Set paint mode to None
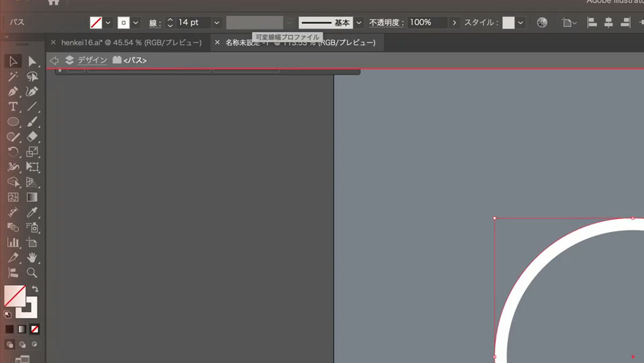The height and width of the screenshot is (363, 644). tap(34, 329)
